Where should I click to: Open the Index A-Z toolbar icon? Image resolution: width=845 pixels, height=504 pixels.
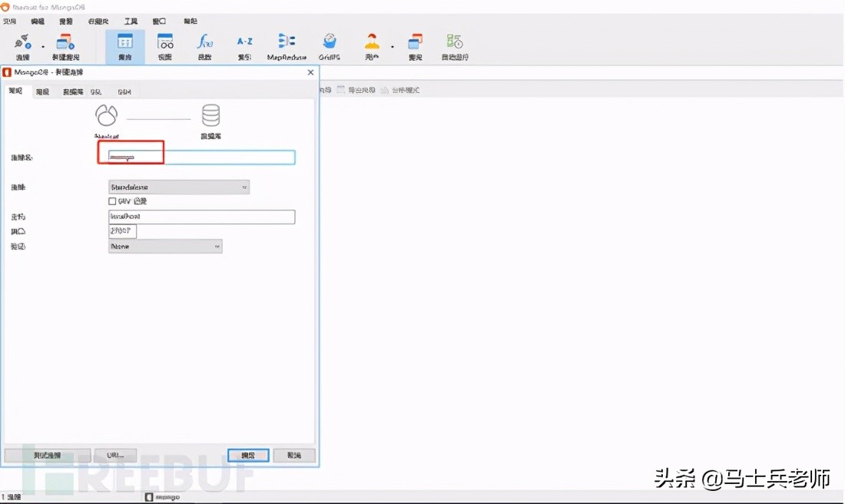tap(244, 47)
